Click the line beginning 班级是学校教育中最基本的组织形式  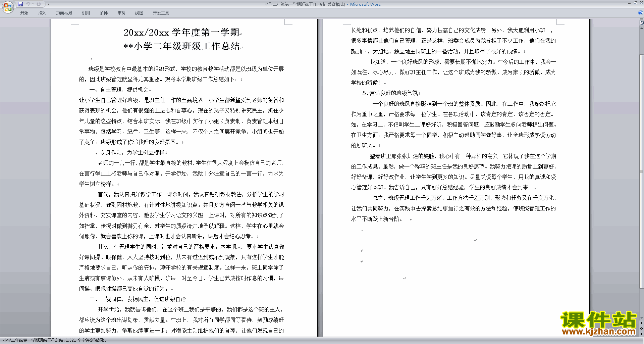point(186,69)
